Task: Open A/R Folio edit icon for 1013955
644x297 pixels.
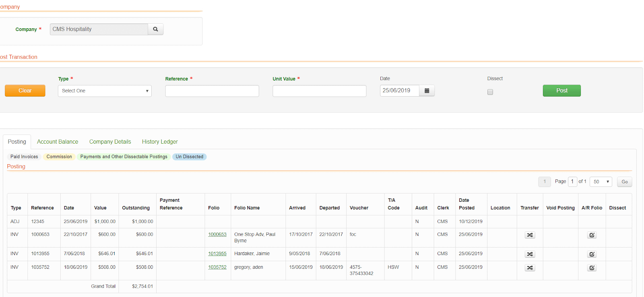Action: click(592, 254)
